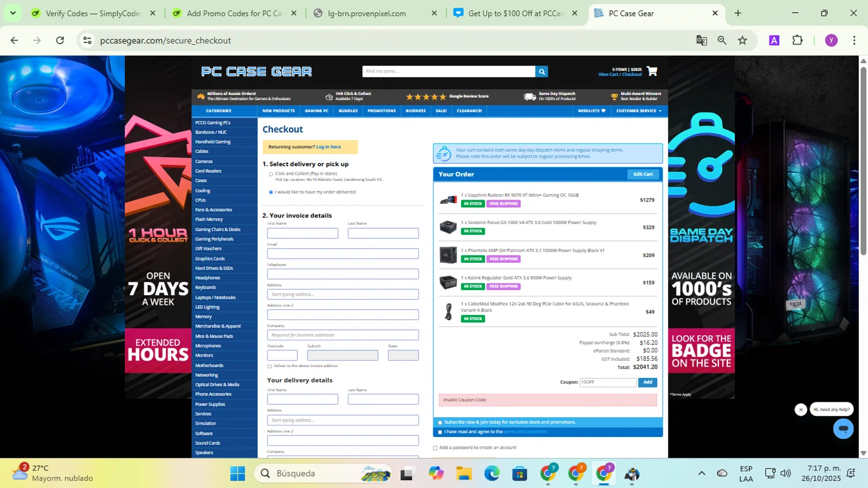Image resolution: width=868 pixels, height=488 pixels.
Task: Click the CableMod ModFlex cable thumbnail
Action: (x=448, y=311)
